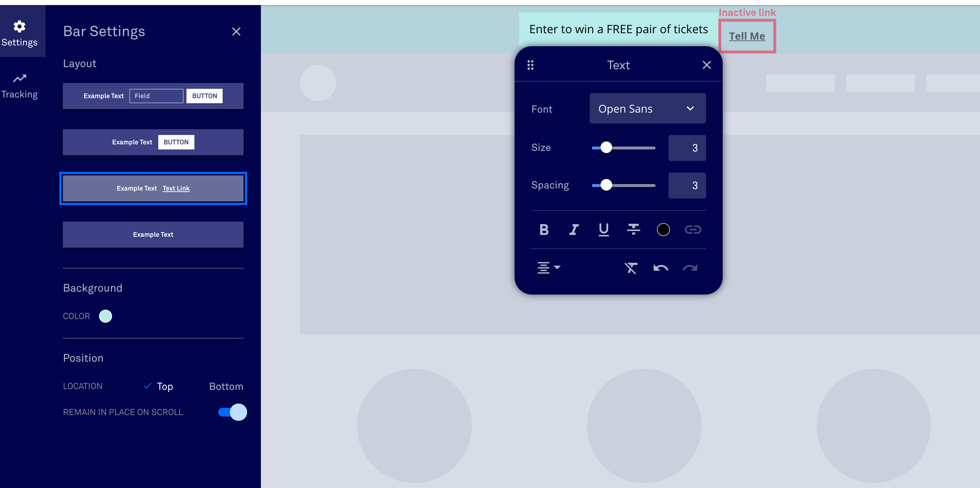This screenshot has height=488, width=980.
Task: Toggle the background Color swatch on
Action: pyautogui.click(x=106, y=316)
